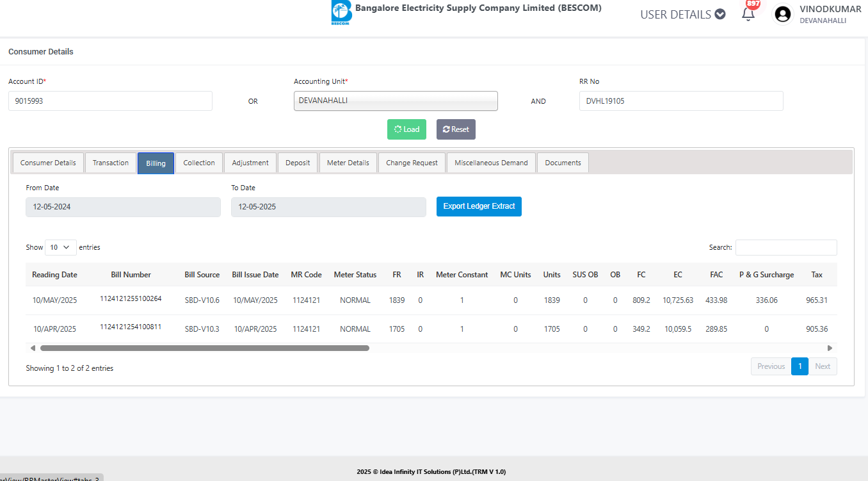This screenshot has width=868, height=481.
Task: Sort by Reading Date column header
Action: pos(54,275)
